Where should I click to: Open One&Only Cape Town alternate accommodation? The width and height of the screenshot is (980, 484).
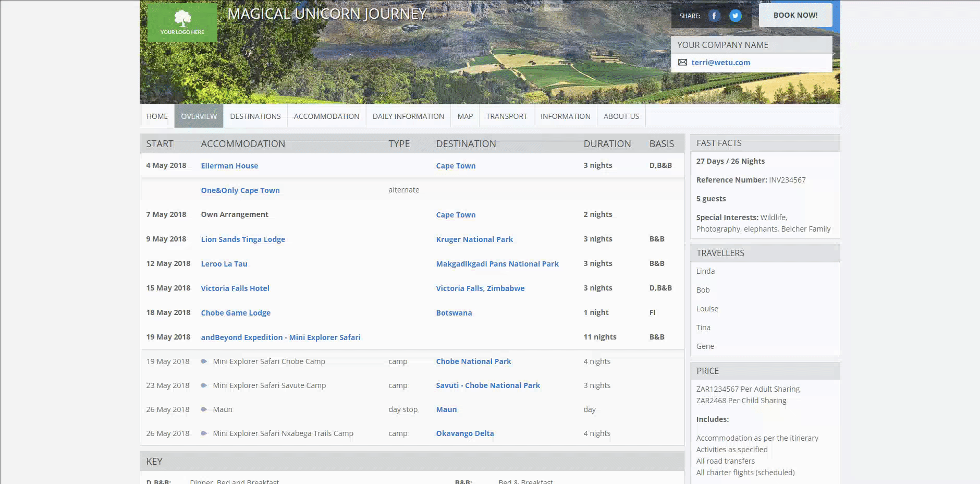point(240,190)
